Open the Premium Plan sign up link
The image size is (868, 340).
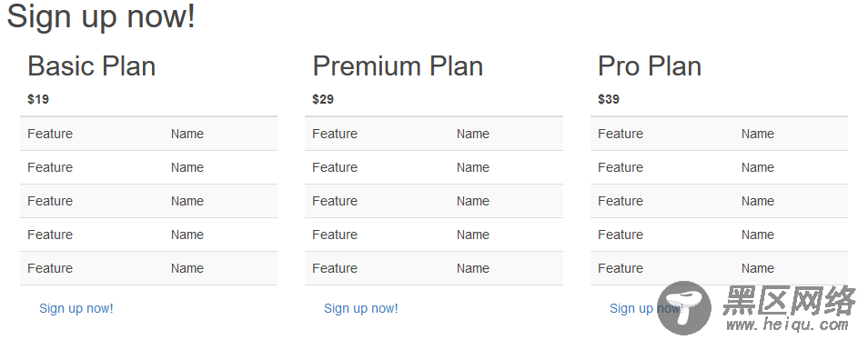361,308
